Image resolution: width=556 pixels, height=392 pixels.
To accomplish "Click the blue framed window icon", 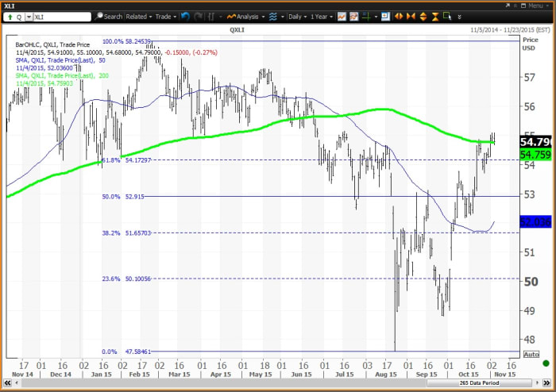I will [385, 17].
